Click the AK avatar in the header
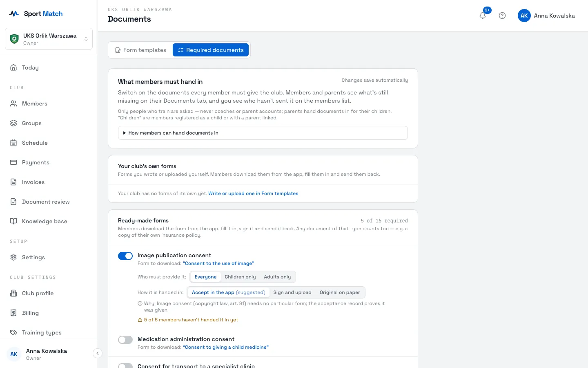 click(x=524, y=16)
